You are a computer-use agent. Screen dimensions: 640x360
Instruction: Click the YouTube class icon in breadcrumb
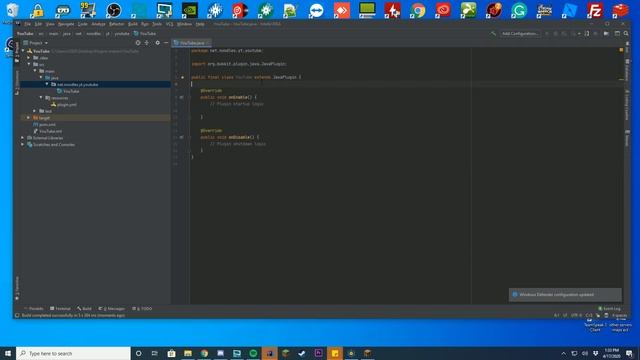136,33
